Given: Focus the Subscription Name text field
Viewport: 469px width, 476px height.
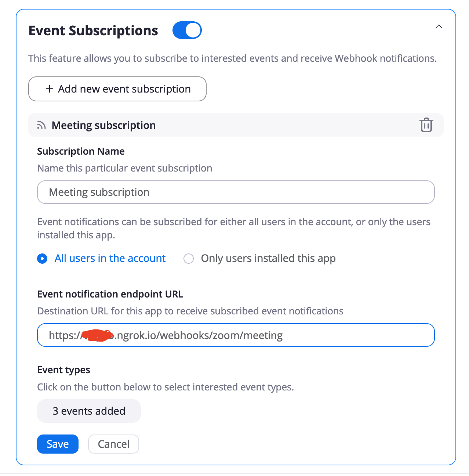Looking at the screenshot, I should point(236,192).
